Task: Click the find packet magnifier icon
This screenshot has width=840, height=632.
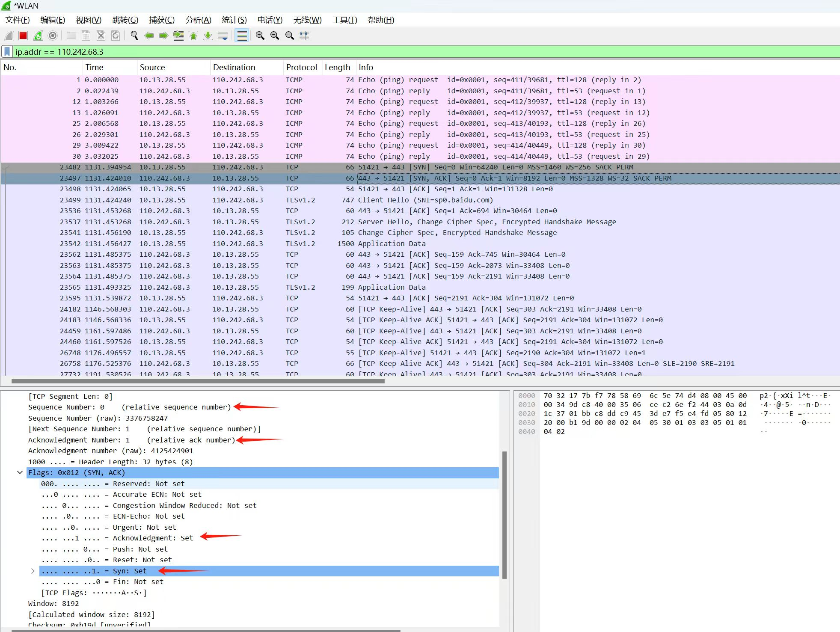Action: (134, 36)
